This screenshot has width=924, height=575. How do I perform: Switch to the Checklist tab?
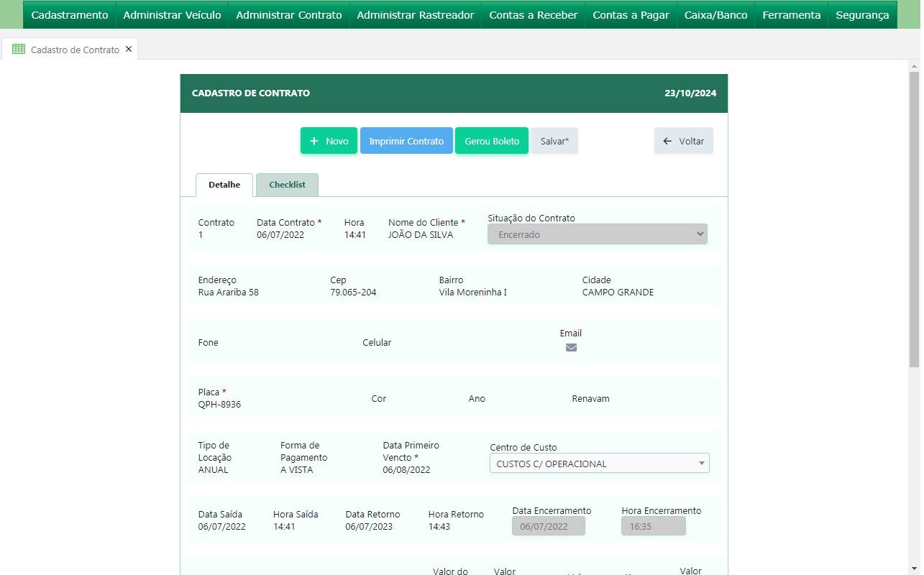287,185
